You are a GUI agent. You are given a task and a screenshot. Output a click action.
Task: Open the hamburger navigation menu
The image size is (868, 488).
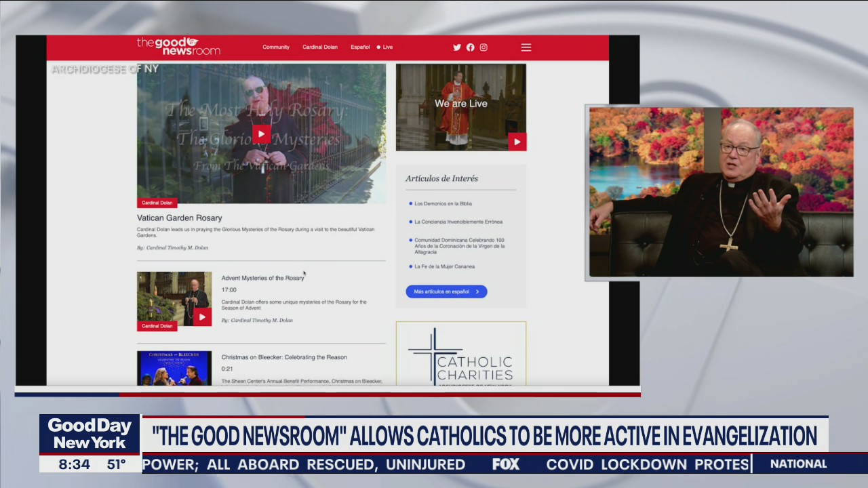click(x=526, y=47)
